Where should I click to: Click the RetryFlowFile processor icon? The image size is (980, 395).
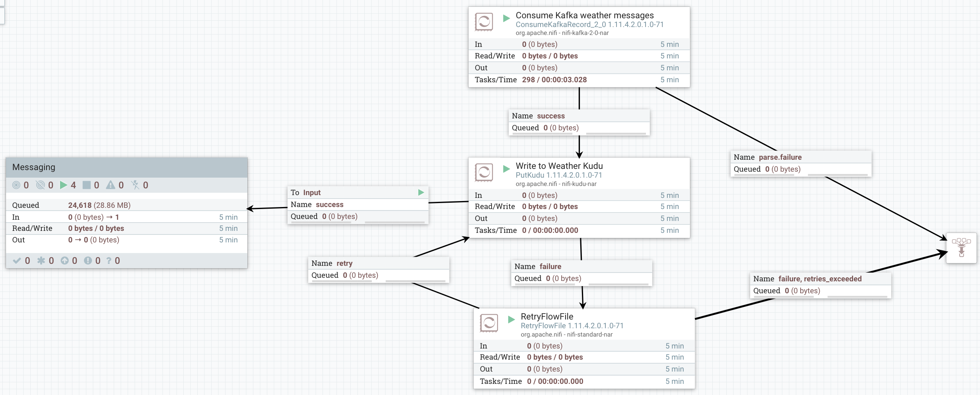coord(489,323)
